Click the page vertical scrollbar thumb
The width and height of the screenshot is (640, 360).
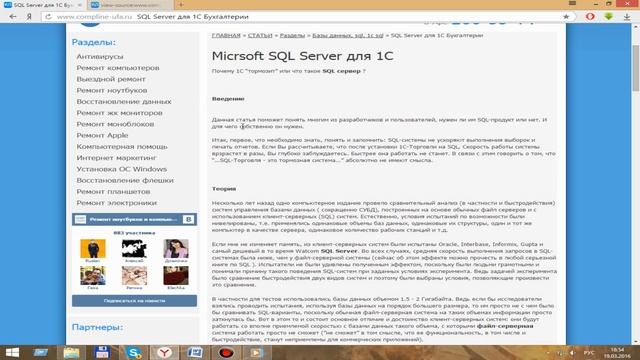click(x=636, y=67)
